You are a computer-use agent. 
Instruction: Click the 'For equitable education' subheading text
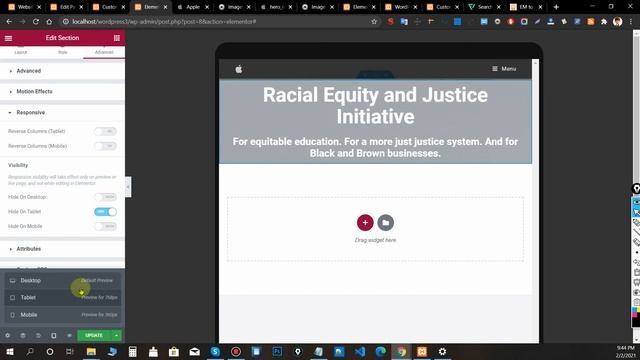coord(376,147)
